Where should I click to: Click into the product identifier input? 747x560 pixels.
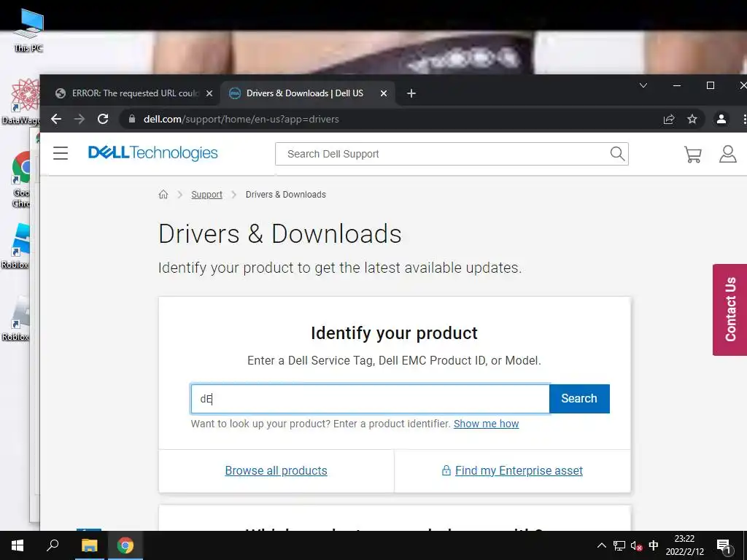[370, 399]
